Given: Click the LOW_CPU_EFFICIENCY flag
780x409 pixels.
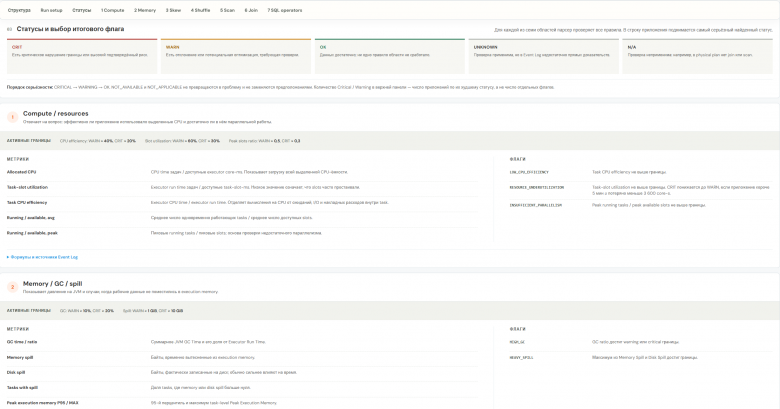Looking at the screenshot, I should [529, 172].
